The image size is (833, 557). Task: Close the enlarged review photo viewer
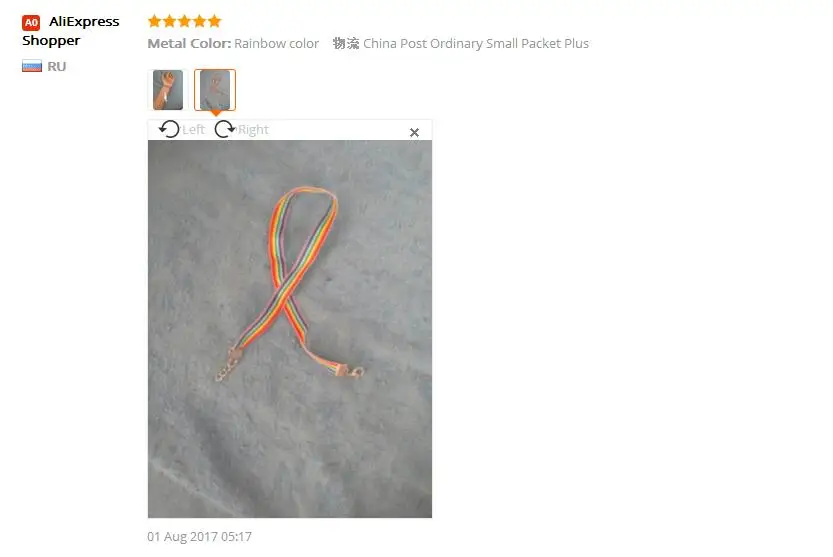click(414, 132)
